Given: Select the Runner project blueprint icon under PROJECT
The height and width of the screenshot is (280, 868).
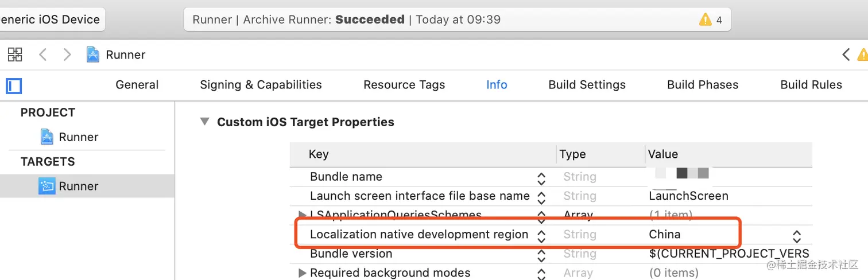Looking at the screenshot, I should point(46,137).
